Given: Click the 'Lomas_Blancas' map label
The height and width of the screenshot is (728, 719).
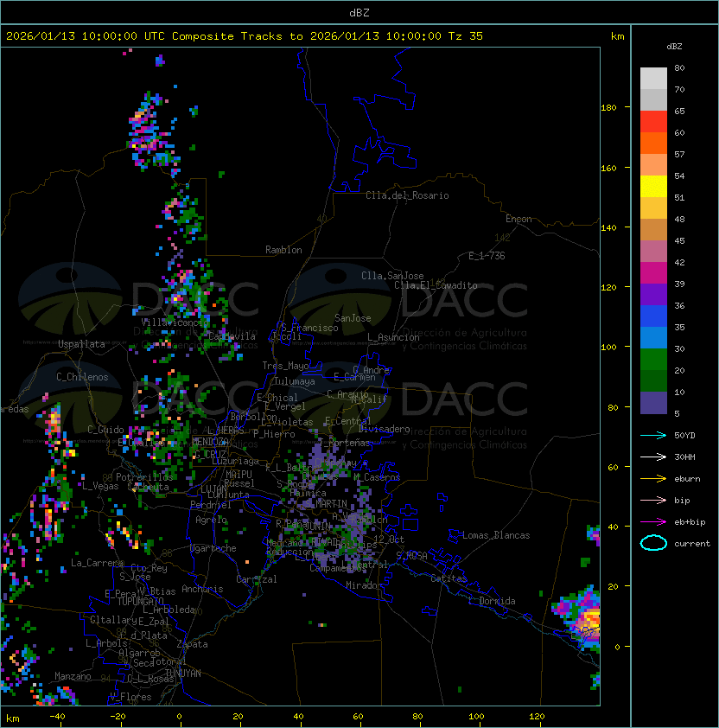Looking at the screenshot, I should 496,535.
